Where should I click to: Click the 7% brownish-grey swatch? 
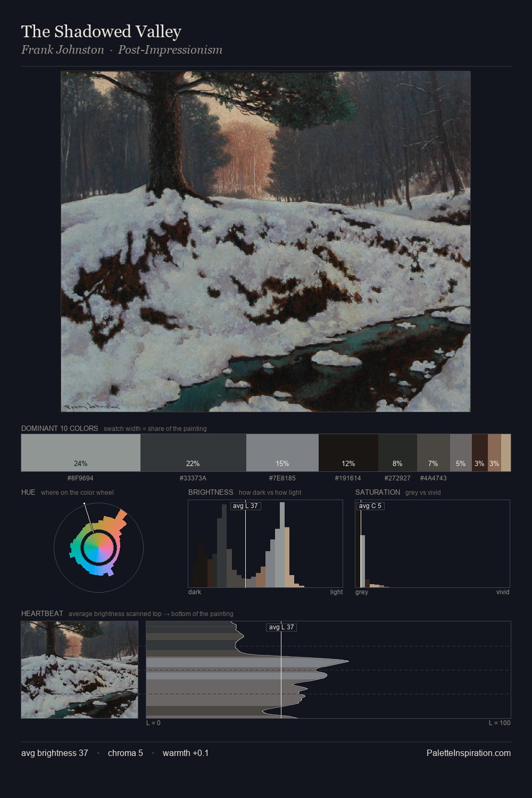(434, 453)
